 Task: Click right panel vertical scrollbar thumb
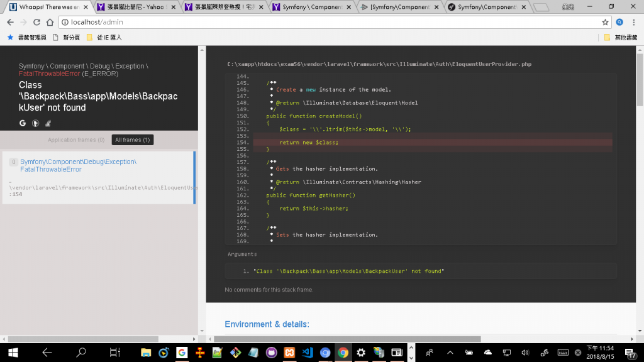tap(640, 80)
